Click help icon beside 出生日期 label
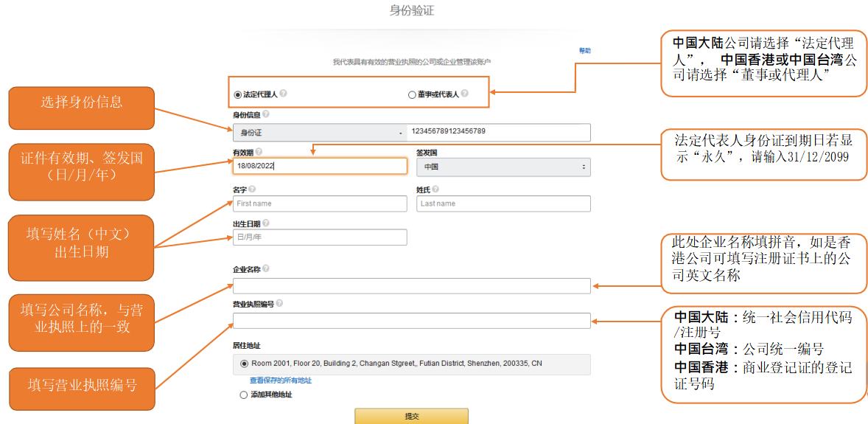 [266, 223]
